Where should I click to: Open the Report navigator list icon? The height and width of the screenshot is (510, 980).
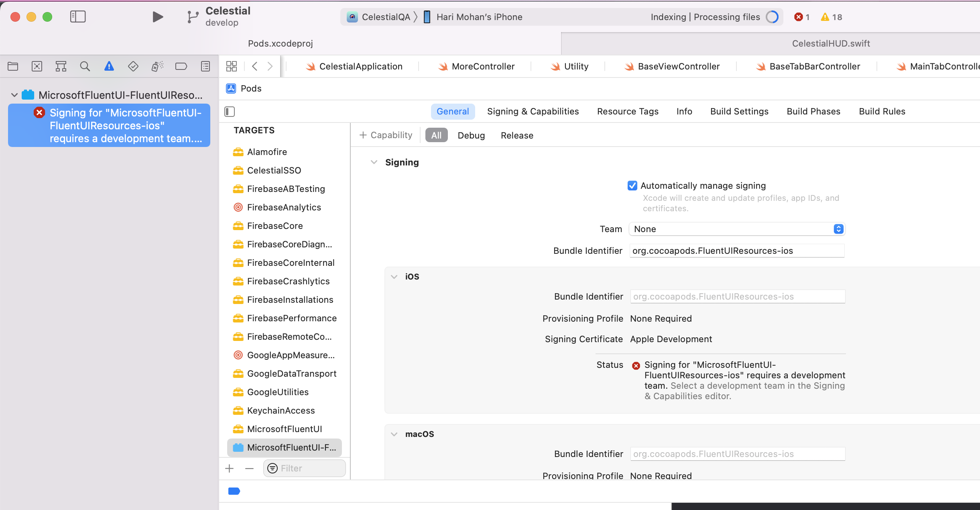(205, 66)
